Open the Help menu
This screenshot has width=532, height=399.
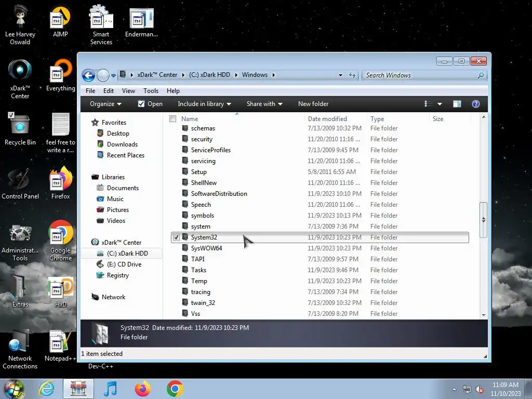[173, 91]
